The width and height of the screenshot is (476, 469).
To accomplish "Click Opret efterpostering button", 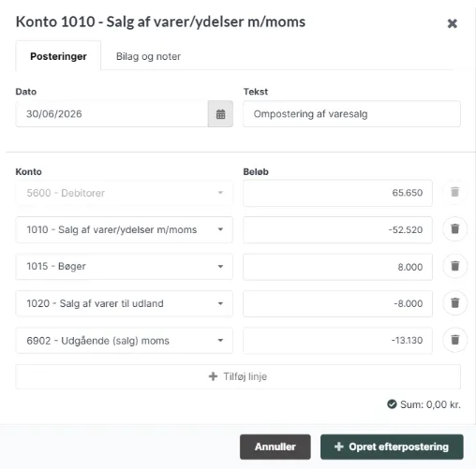I will pyautogui.click(x=392, y=447).
